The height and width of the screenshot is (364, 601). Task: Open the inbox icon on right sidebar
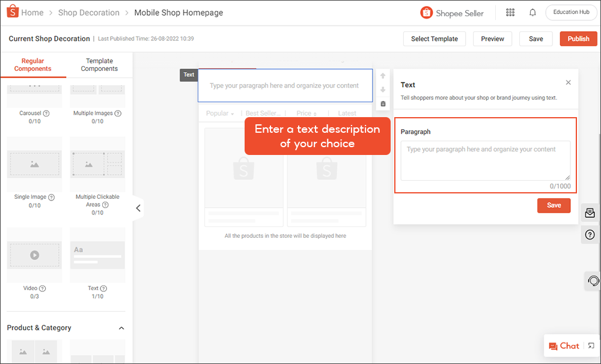point(590,213)
